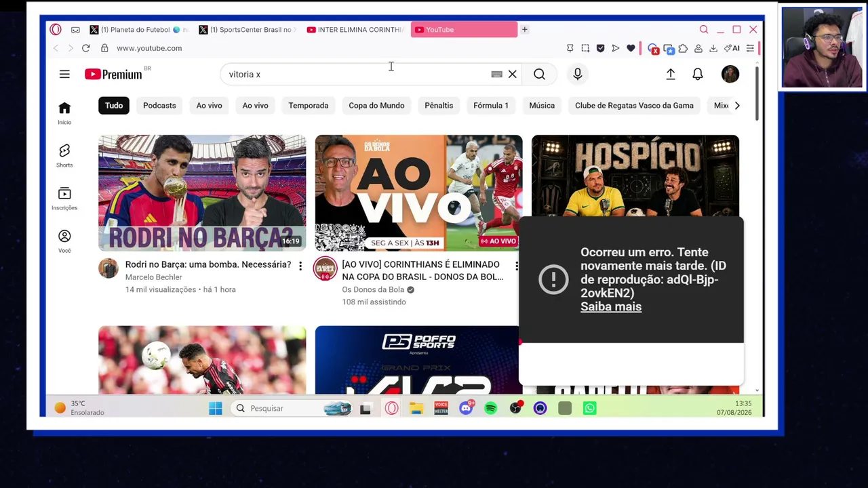The image size is (868, 488).
Task: Filter by the Podcasts chip
Action: (x=159, y=106)
